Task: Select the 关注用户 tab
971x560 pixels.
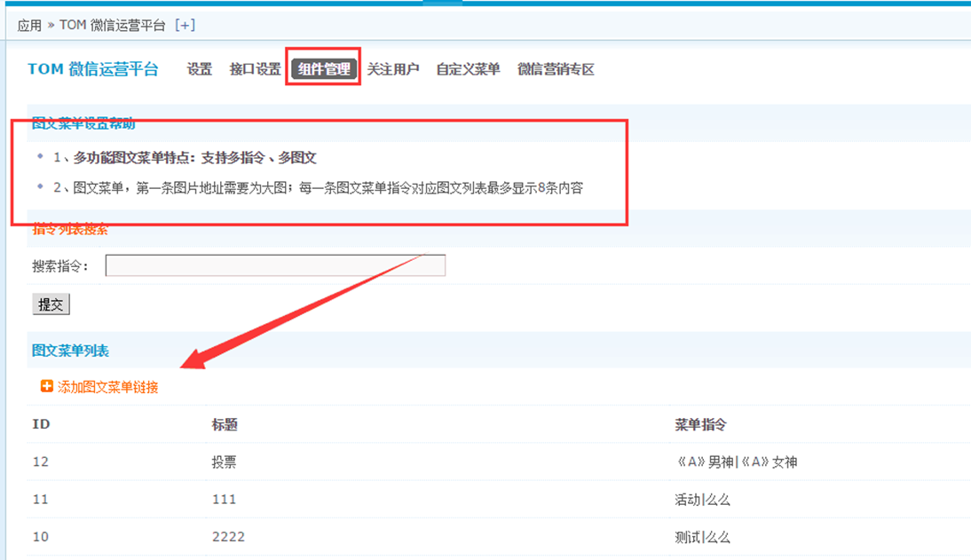Action: [392, 68]
